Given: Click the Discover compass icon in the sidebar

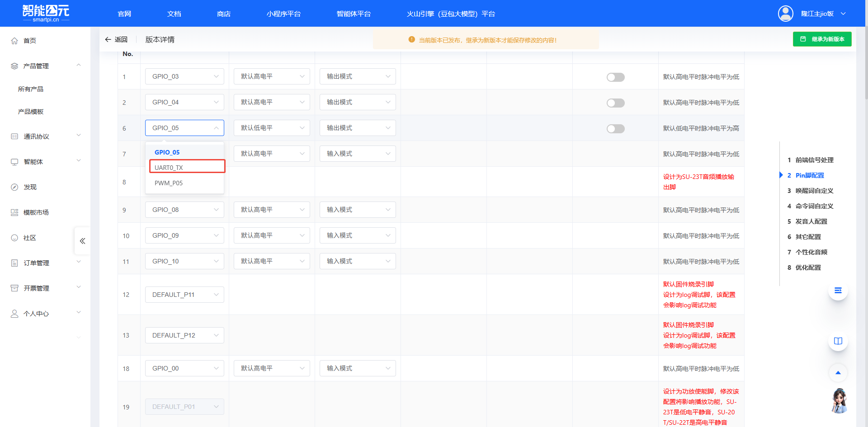Looking at the screenshot, I should tap(14, 187).
